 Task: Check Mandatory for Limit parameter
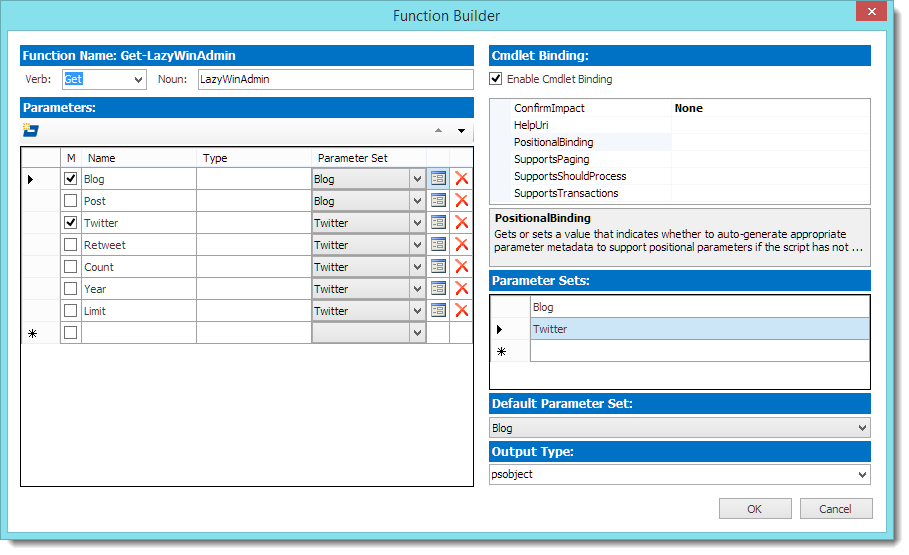pyautogui.click(x=71, y=311)
